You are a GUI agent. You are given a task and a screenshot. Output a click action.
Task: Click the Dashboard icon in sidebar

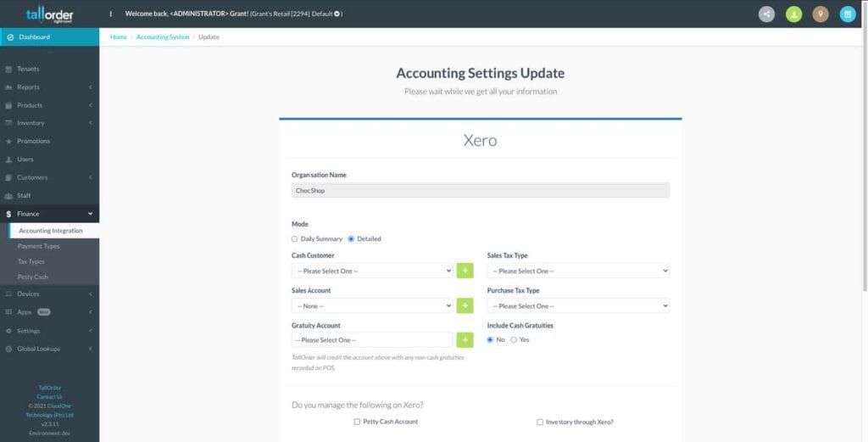(x=10, y=37)
